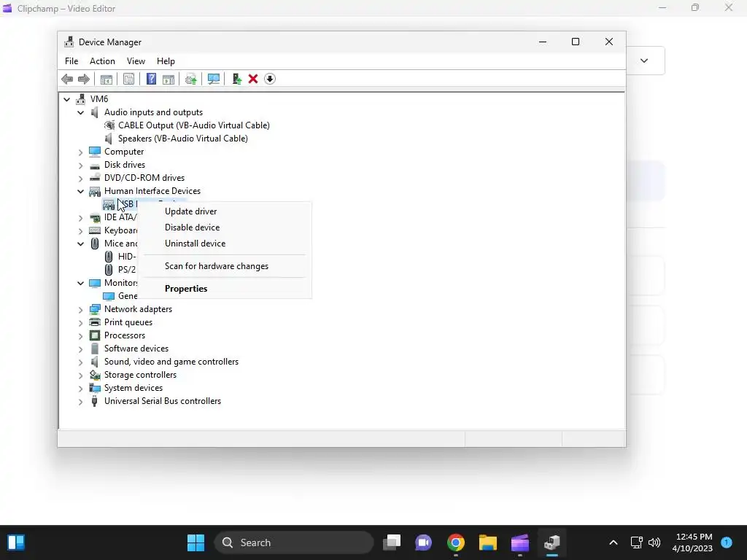Expand the System devices category

click(x=80, y=389)
